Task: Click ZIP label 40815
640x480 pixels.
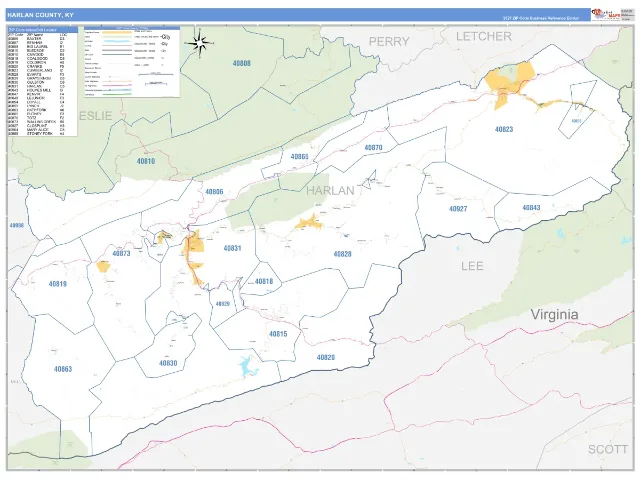Action: 278,334
